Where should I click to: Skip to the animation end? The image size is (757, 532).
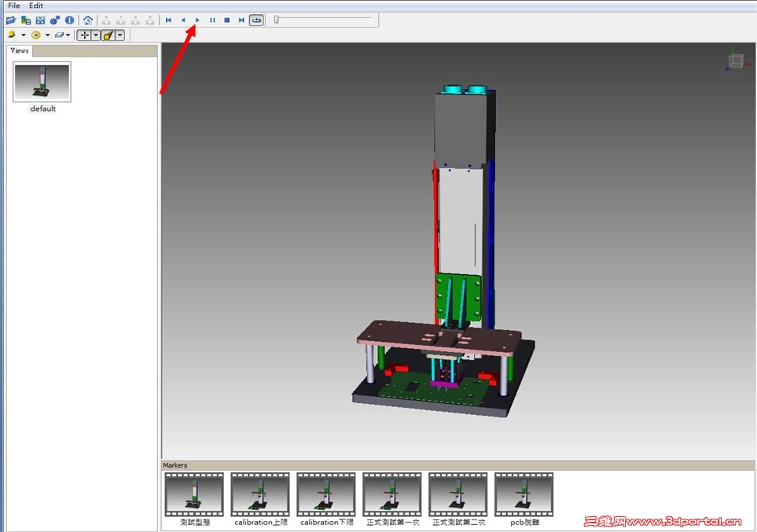click(241, 20)
